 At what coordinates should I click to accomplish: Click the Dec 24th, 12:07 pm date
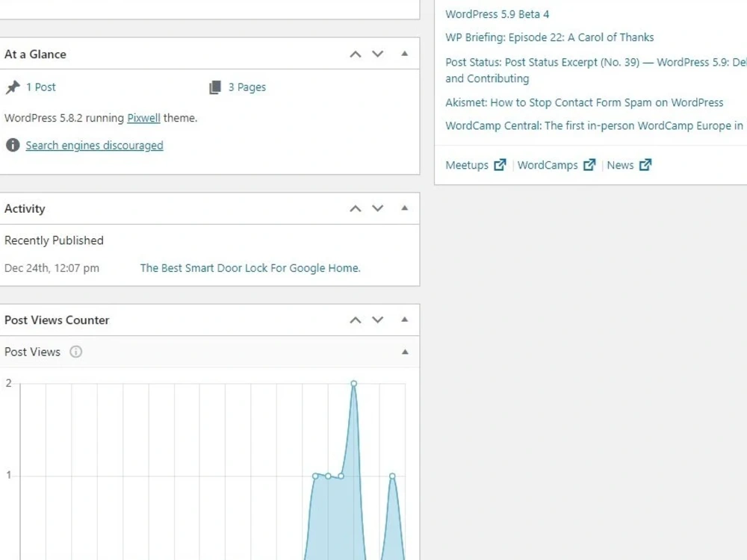52,268
